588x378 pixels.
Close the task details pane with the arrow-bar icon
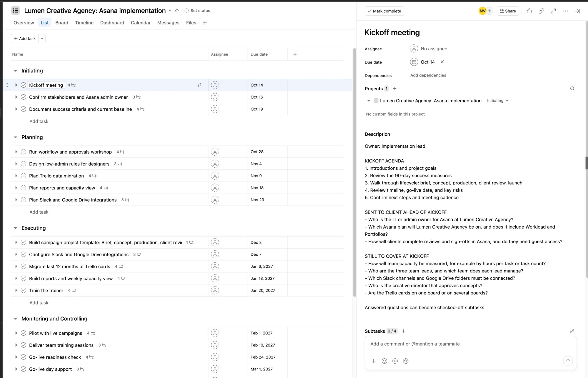coord(577,11)
